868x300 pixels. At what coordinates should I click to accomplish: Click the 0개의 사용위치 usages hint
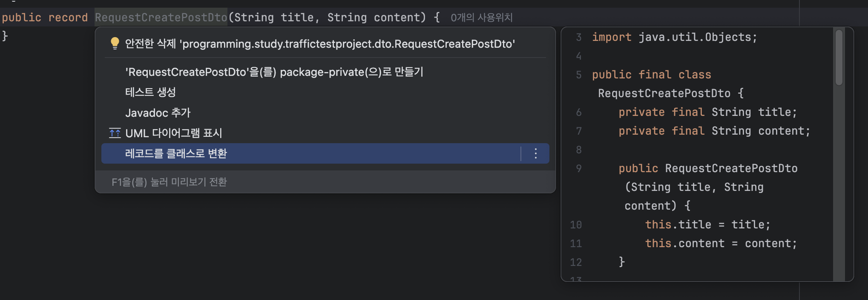(x=482, y=17)
